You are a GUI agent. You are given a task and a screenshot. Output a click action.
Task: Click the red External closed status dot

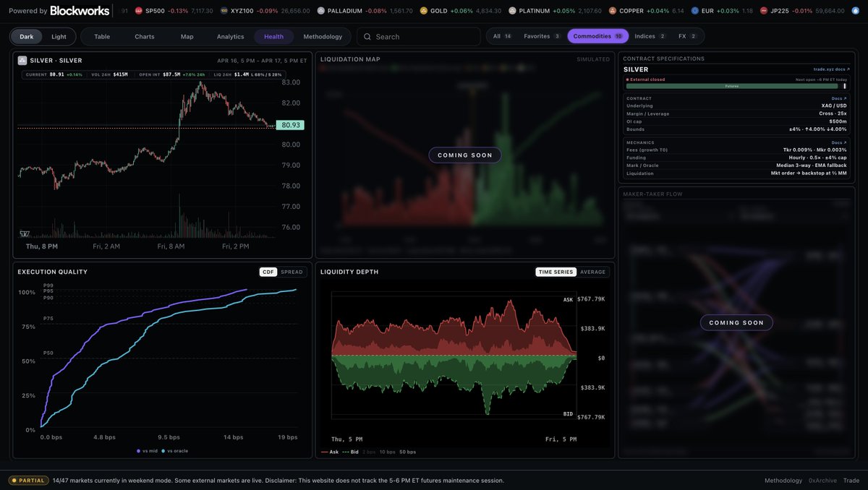click(x=627, y=79)
